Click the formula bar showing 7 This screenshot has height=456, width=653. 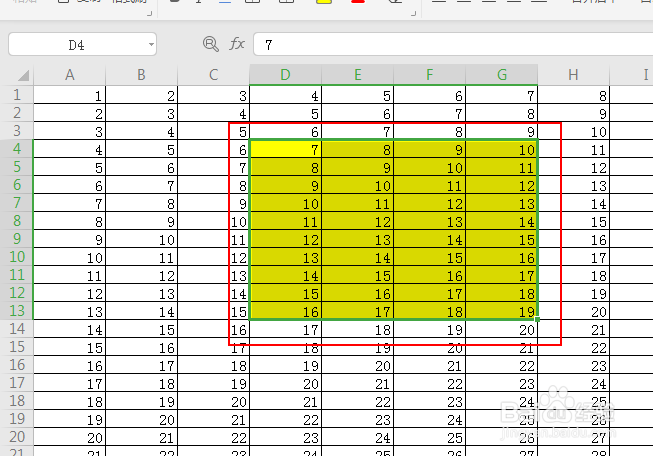(x=453, y=44)
